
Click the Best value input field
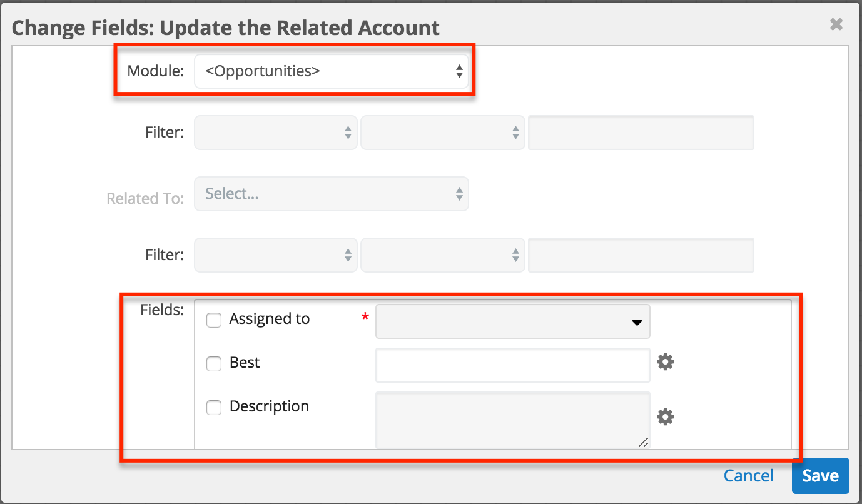[512, 365]
